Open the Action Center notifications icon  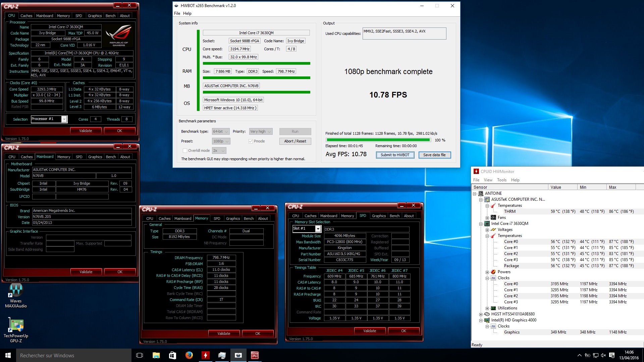(x=612, y=355)
